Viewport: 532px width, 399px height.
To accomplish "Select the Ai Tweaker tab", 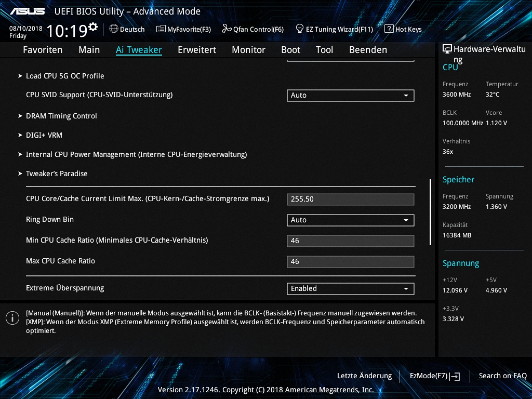I will point(139,50).
